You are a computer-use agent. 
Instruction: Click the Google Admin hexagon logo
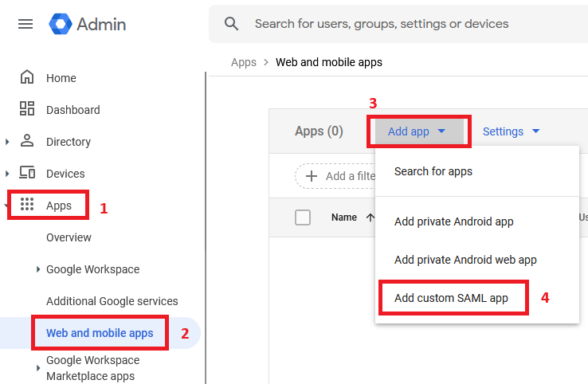(x=61, y=24)
